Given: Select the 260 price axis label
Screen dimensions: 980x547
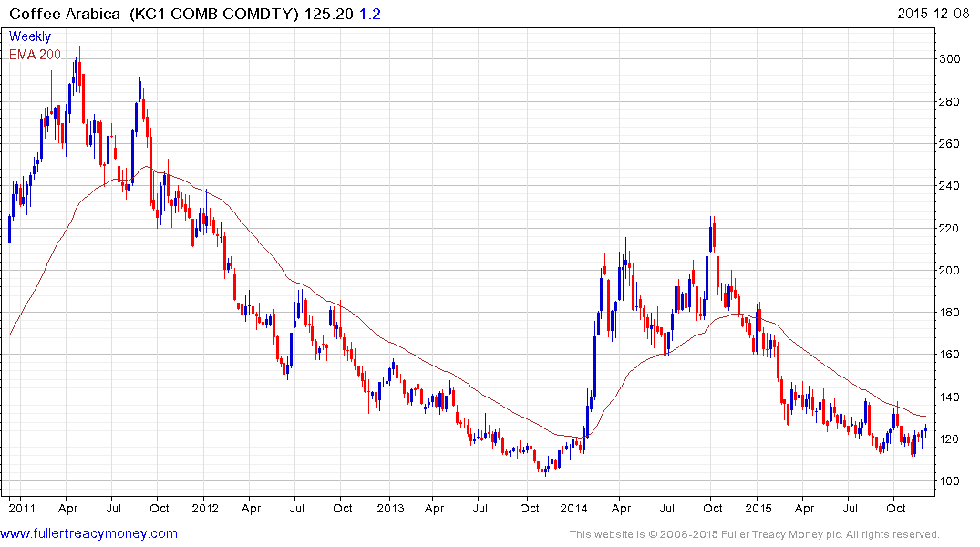Looking at the screenshot, I should point(949,143).
